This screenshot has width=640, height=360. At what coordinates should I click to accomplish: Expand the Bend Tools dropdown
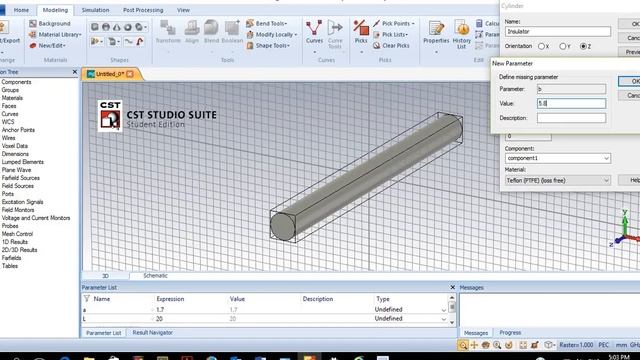267,24
